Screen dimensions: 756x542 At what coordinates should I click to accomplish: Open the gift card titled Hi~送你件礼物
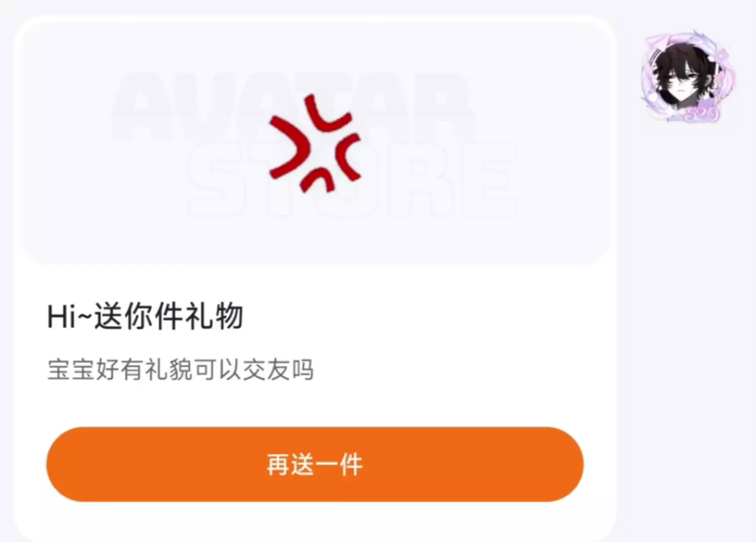point(315,279)
